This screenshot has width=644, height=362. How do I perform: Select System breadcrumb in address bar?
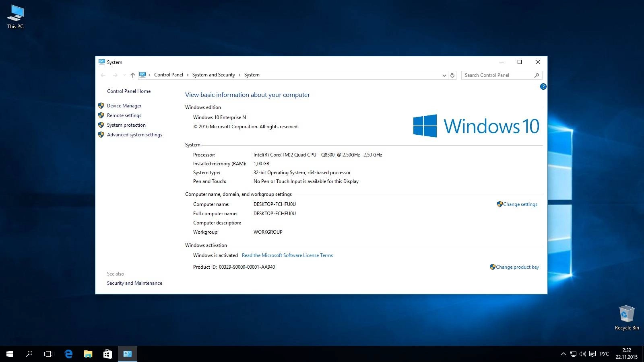tap(252, 75)
